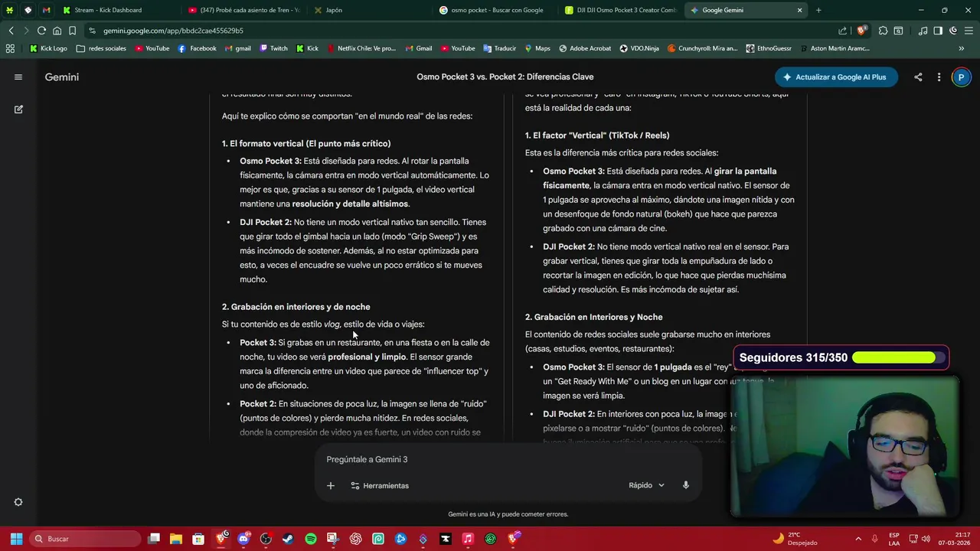
Task: Click heading 1. El factor Vertical (TikTok / Reels)
Action: (597, 135)
